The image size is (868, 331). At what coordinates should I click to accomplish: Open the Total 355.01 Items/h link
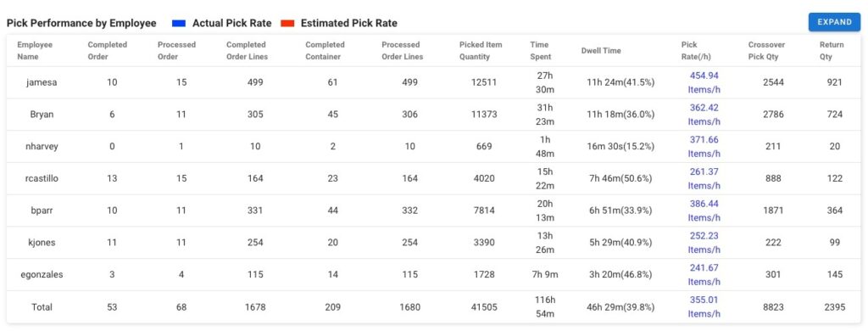tap(704, 306)
